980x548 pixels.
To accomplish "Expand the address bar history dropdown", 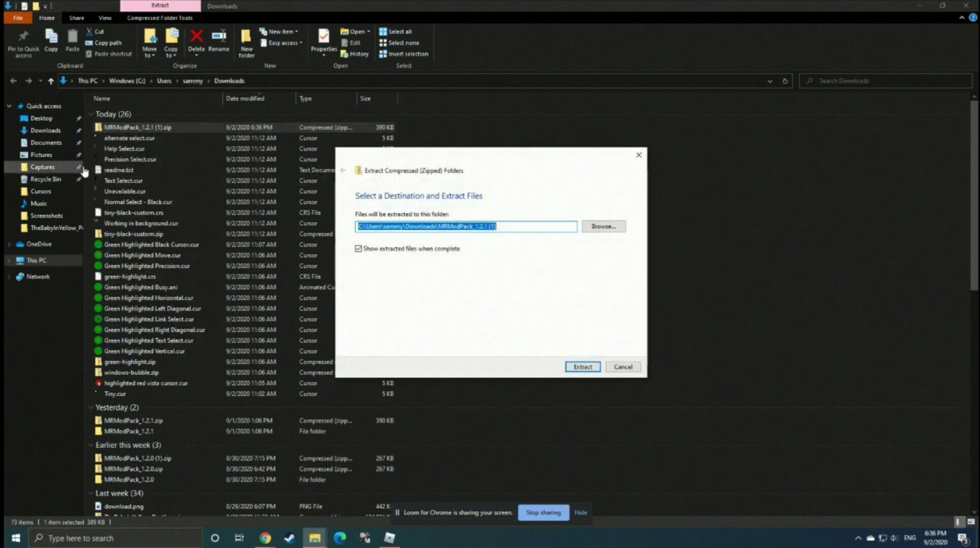I will 770,81.
